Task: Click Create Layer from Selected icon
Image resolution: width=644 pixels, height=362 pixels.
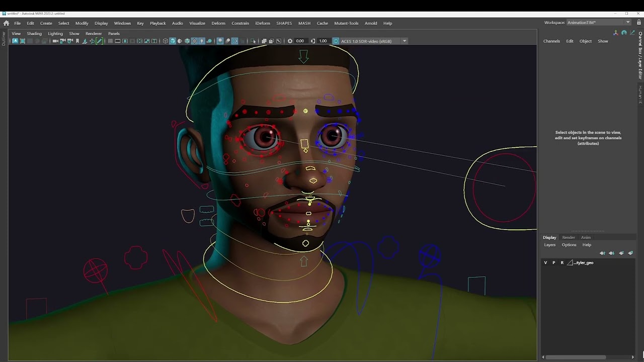Action: coord(630,253)
